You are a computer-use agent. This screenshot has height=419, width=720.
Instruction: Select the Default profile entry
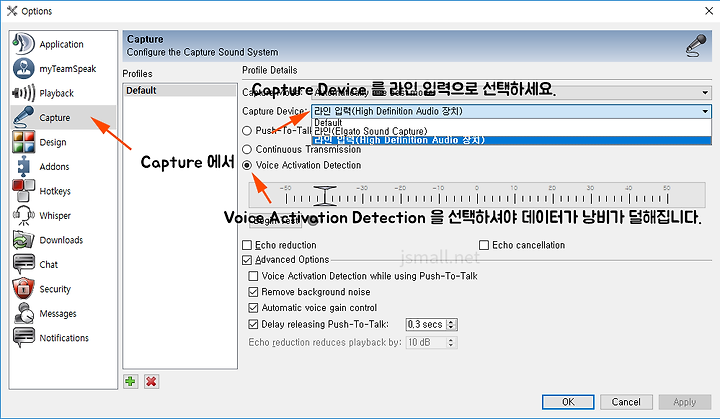180,91
